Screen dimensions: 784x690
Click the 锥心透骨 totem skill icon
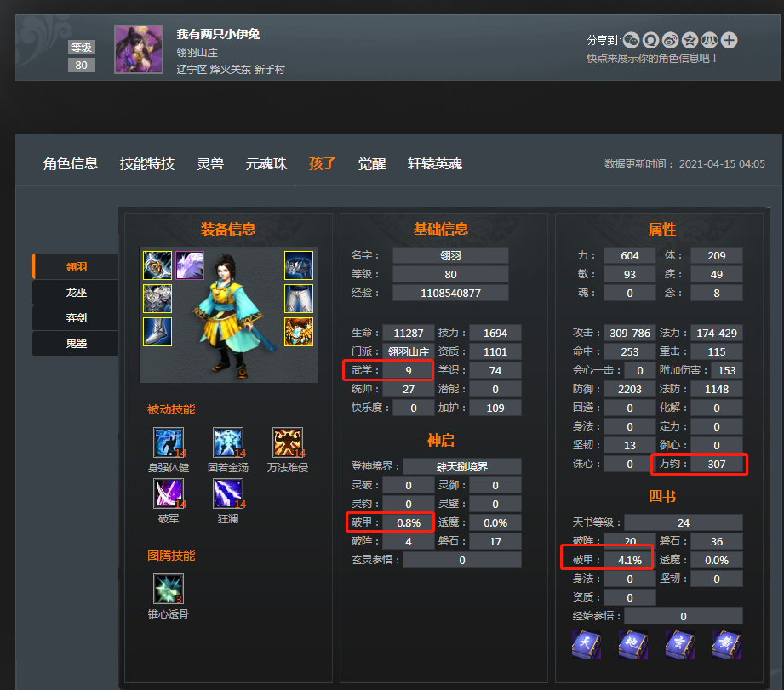pyautogui.click(x=169, y=589)
